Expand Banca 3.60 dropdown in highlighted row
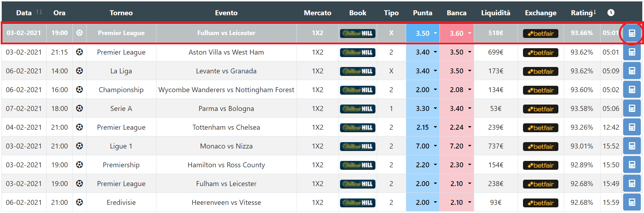Screen dimensions: 644x213 tap(470, 33)
